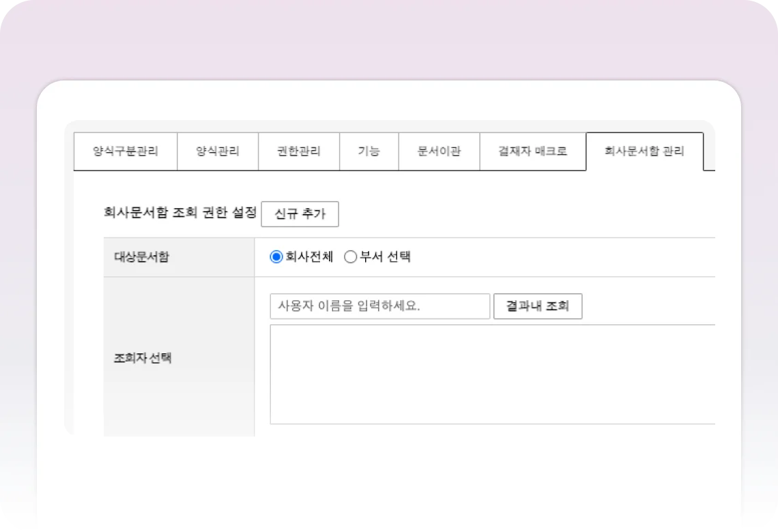Click the 신규 추가 button
Image resolution: width=778 pixels, height=532 pixels.
click(x=300, y=214)
